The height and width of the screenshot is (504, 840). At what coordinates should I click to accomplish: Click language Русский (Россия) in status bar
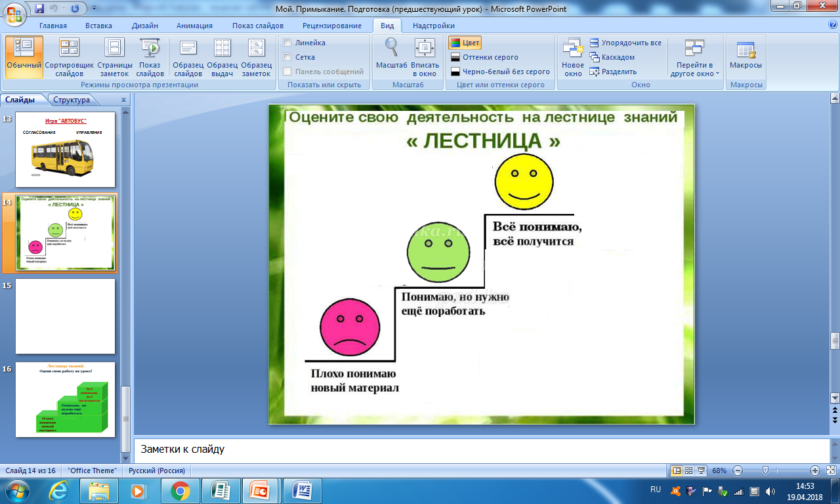pos(157,471)
